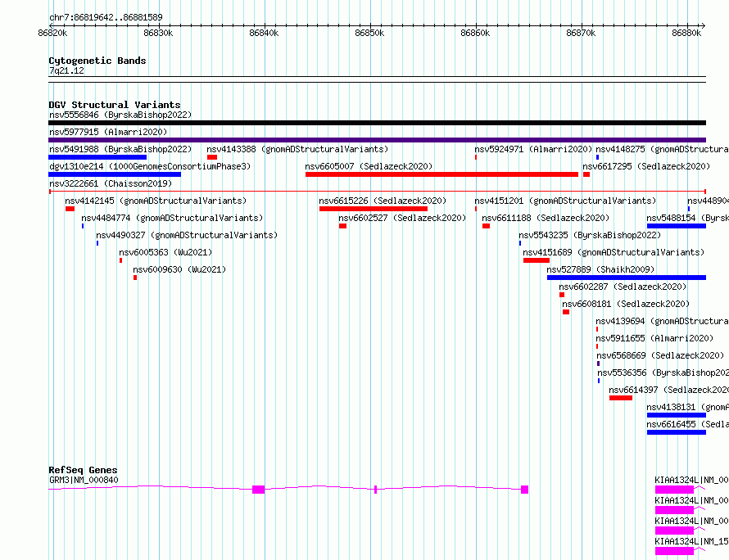Screen dimensions: 729x560
Task: Open the GRM3|NM_000840 gene label
Action: tap(84, 480)
